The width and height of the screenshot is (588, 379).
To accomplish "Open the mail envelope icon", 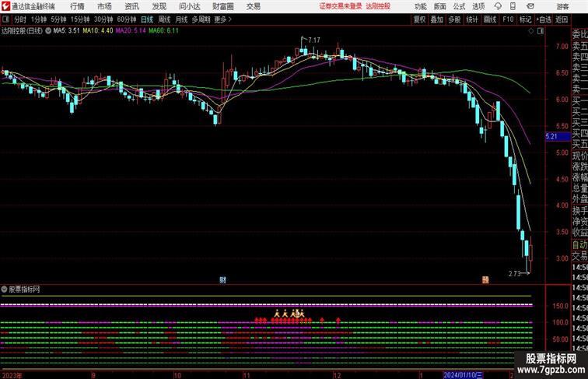I will click(x=530, y=6).
